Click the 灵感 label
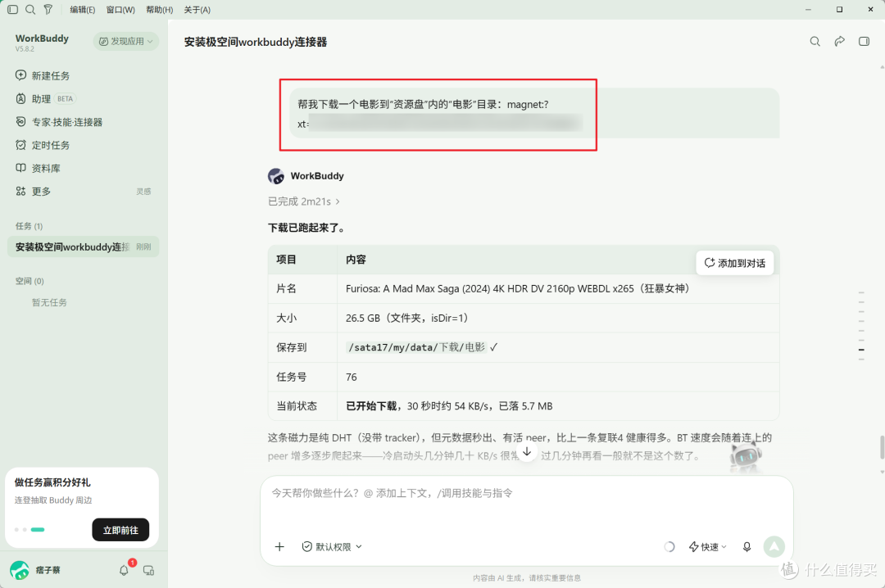The height and width of the screenshot is (588, 885). click(x=143, y=192)
